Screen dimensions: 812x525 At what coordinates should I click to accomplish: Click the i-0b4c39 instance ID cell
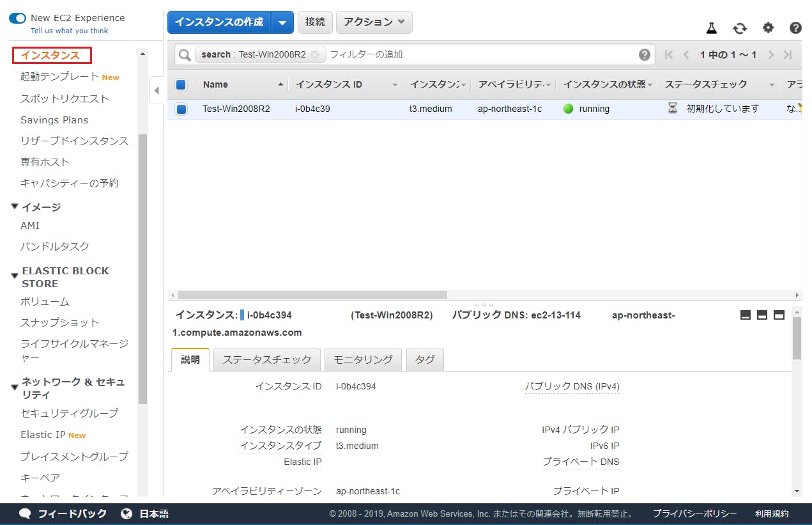312,109
